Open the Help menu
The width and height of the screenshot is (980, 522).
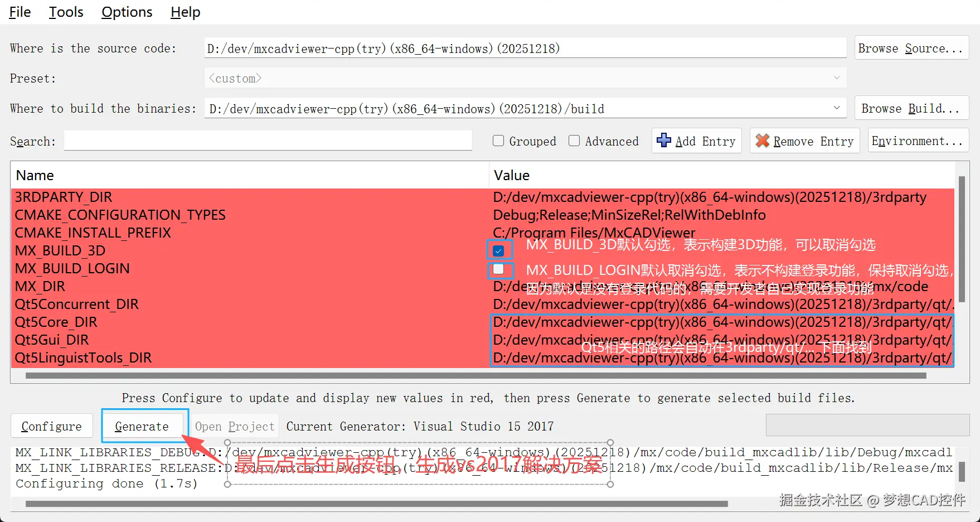(x=185, y=12)
